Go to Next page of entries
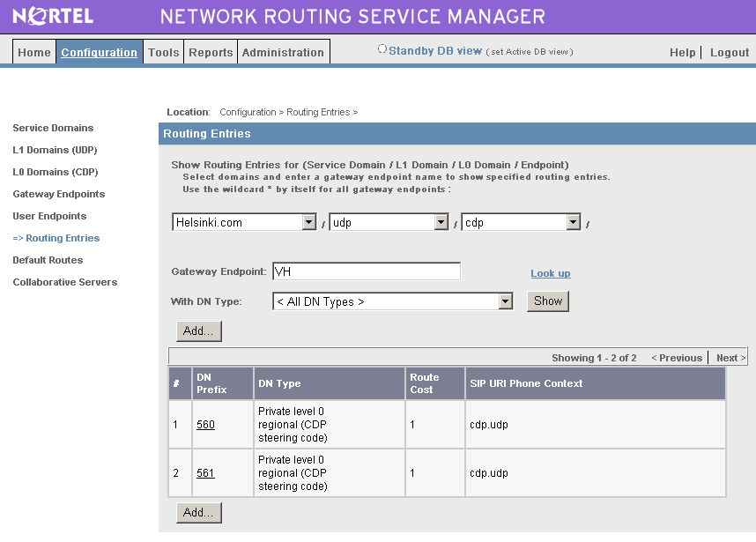Screen dimensions: 756x542 click(x=730, y=358)
